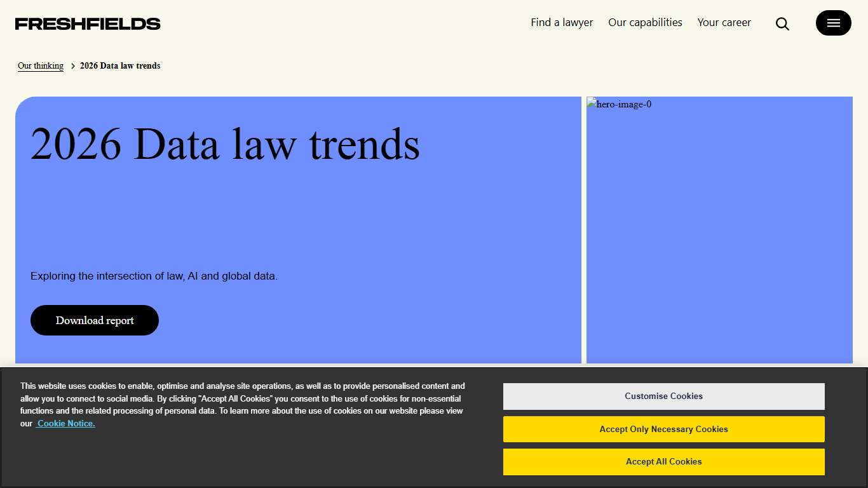Screen dimensions: 868x488
Task: Select the black circular menu button
Action: click(833, 23)
